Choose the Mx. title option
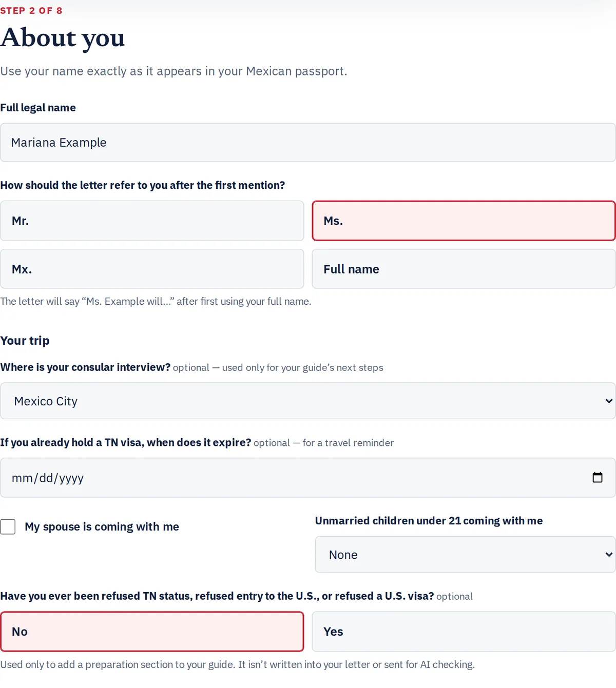This screenshot has width=616, height=688. tap(152, 269)
